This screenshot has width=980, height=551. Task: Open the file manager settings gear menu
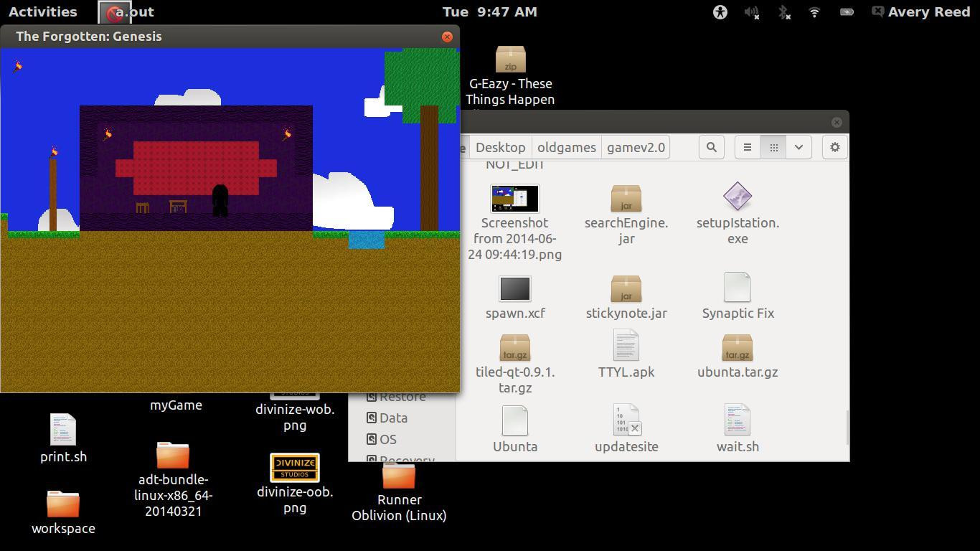tap(834, 147)
